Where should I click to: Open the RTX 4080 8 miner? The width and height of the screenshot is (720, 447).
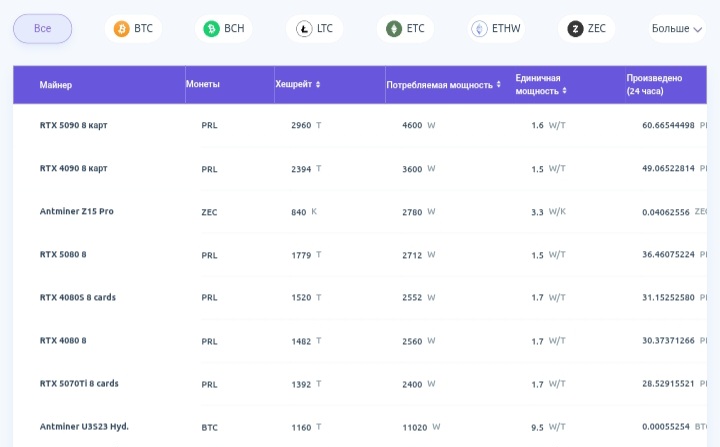tap(63, 340)
